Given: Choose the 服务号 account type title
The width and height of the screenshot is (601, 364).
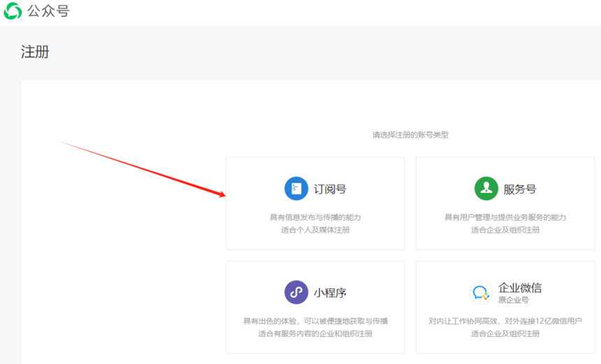Looking at the screenshot, I should pos(520,189).
